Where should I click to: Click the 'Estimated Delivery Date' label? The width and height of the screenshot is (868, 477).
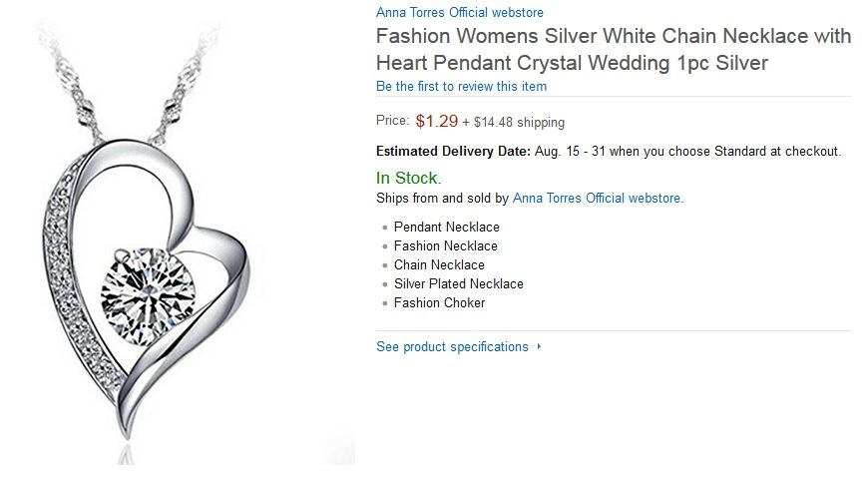[x=452, y=152]
